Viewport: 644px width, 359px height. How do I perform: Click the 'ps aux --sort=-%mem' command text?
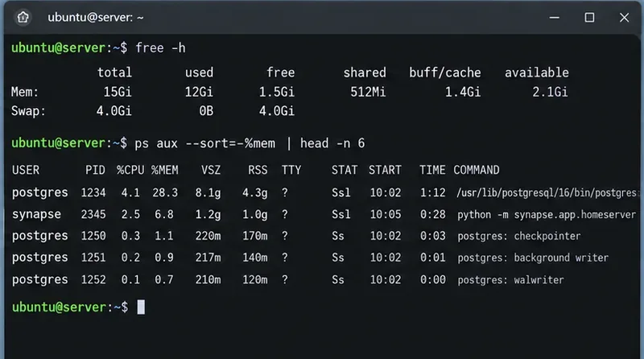coord(205,143)
